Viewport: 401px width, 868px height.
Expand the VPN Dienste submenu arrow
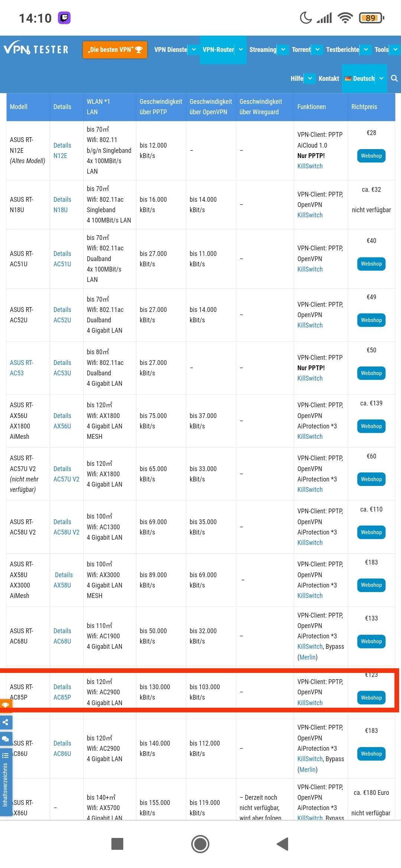point(194,49)
